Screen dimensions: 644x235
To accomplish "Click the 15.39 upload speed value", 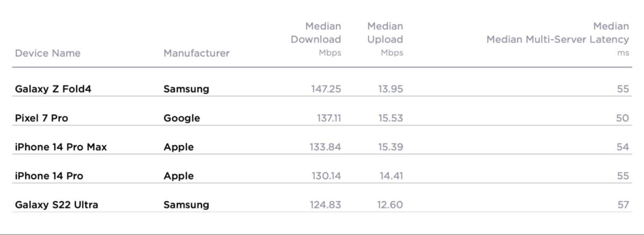I will (x=390, y=147).
